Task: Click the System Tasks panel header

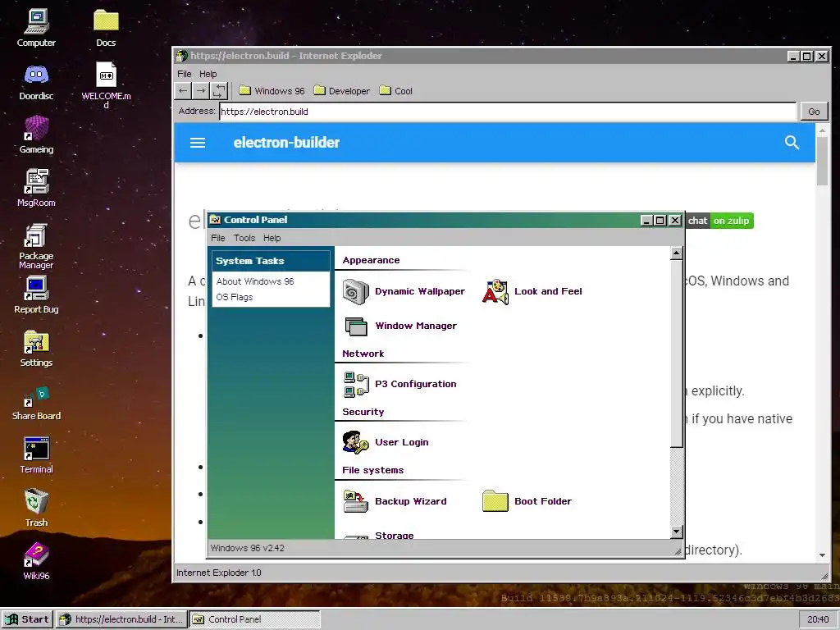Action: click(x=271, y=261)
